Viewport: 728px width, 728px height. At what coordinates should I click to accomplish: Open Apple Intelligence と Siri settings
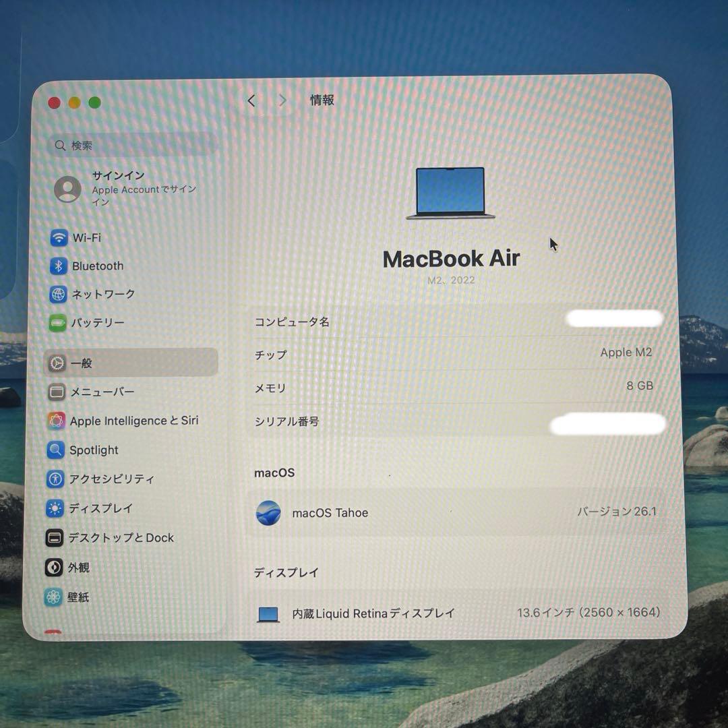[x=134, y=420]
